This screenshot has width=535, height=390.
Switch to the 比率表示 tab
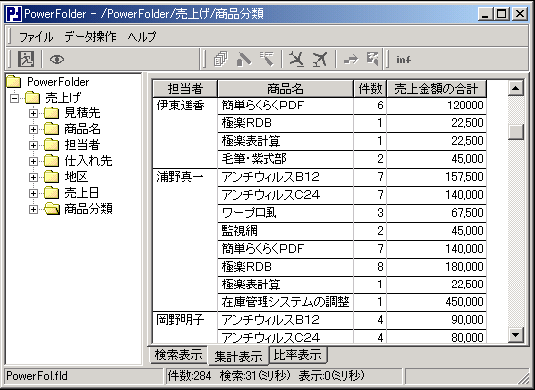[x=298, y=355]
